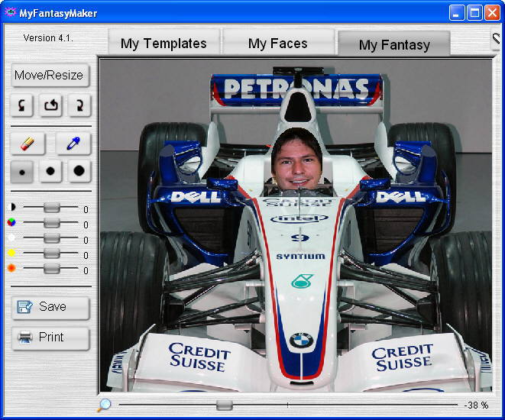505x420 pixels.
Task: Click the -38 % zoom value
Action: (476, 405)
